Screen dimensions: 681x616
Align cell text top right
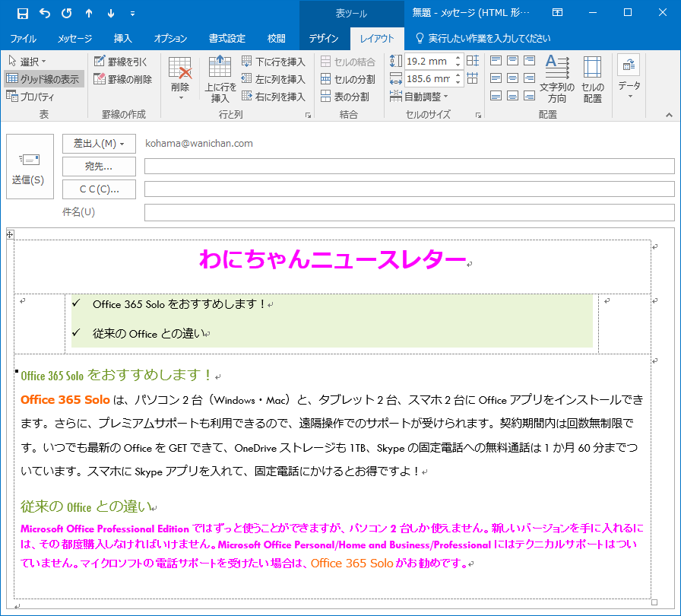coord(529,60)
